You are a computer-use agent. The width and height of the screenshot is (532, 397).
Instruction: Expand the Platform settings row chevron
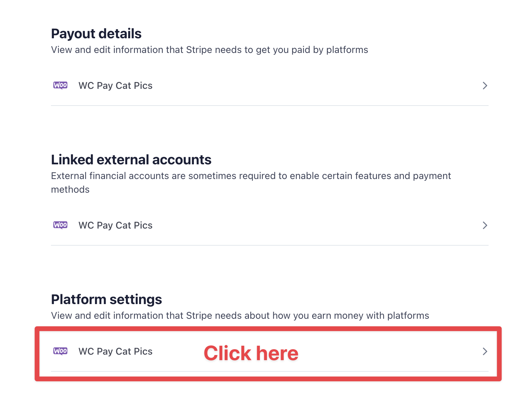[x=484, y=351]
